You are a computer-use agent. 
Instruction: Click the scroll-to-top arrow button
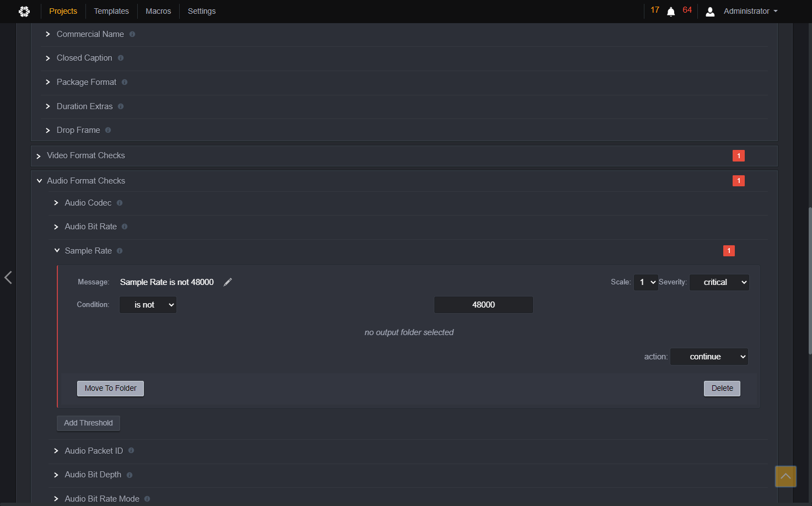786,476
